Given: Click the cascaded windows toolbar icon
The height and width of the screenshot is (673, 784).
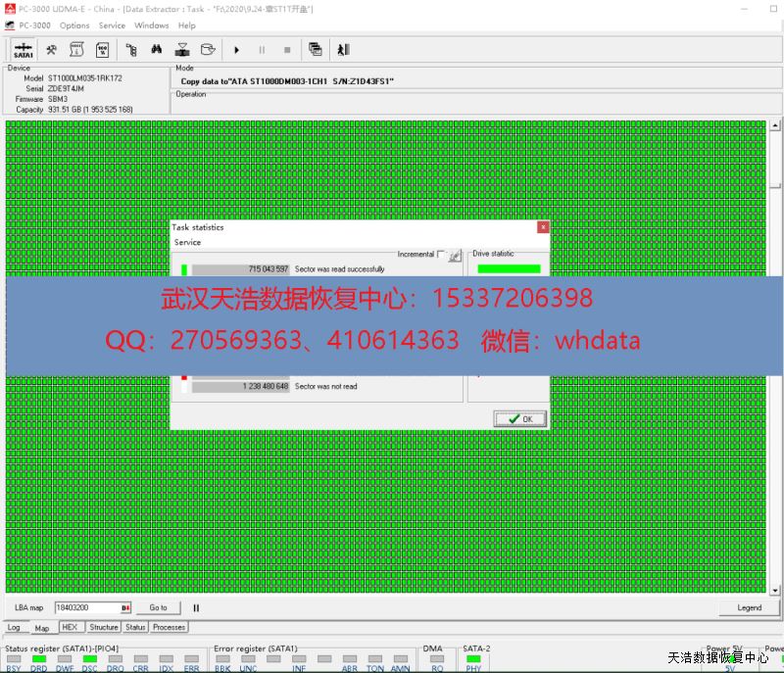Looking at the screenshot, I should coord(315,49).
